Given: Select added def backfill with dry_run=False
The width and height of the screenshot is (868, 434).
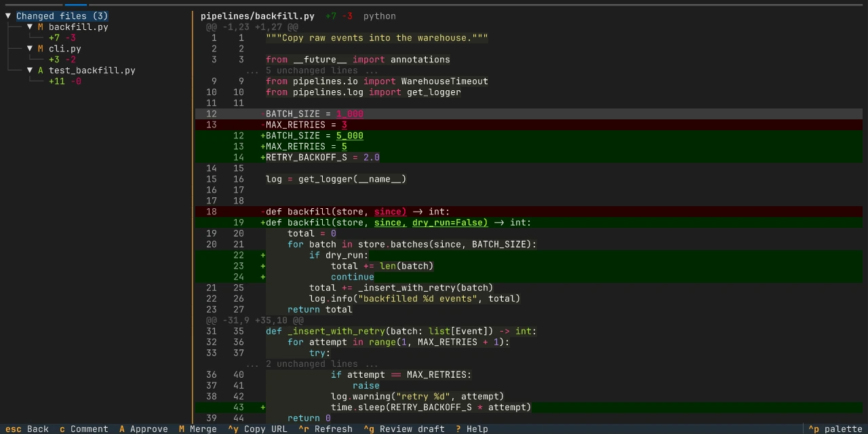Looking at the screenshot, I should point(529,222).
